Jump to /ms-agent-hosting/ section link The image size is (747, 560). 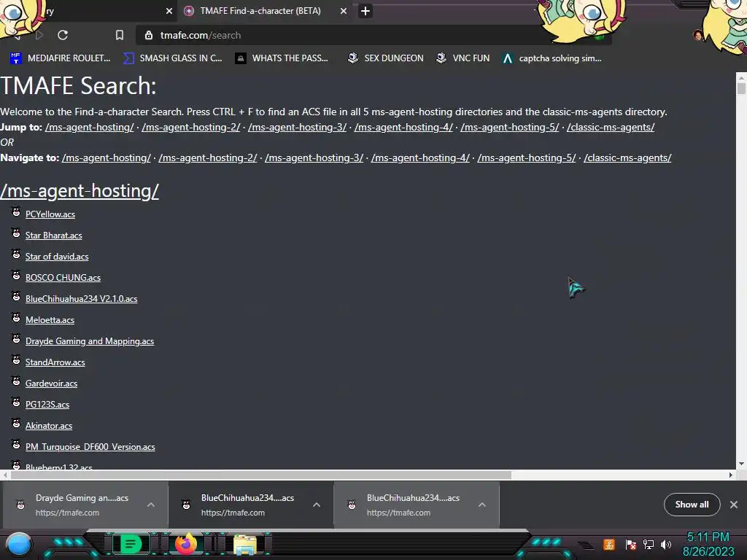click(90, 127)
